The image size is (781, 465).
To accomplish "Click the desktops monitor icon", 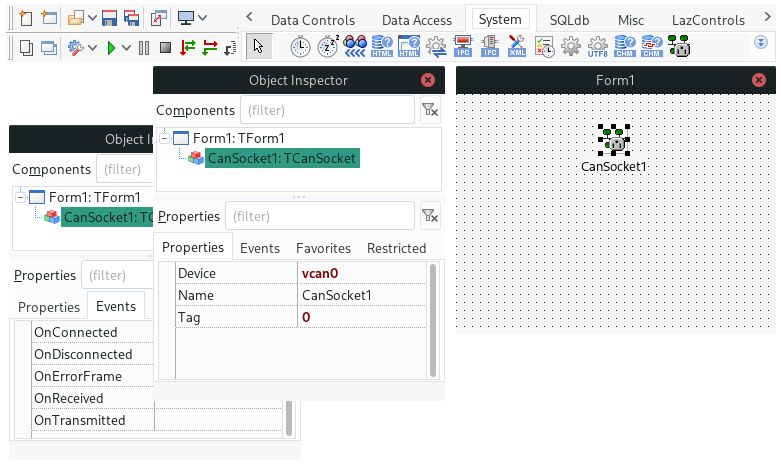I will tap(186, 18).
